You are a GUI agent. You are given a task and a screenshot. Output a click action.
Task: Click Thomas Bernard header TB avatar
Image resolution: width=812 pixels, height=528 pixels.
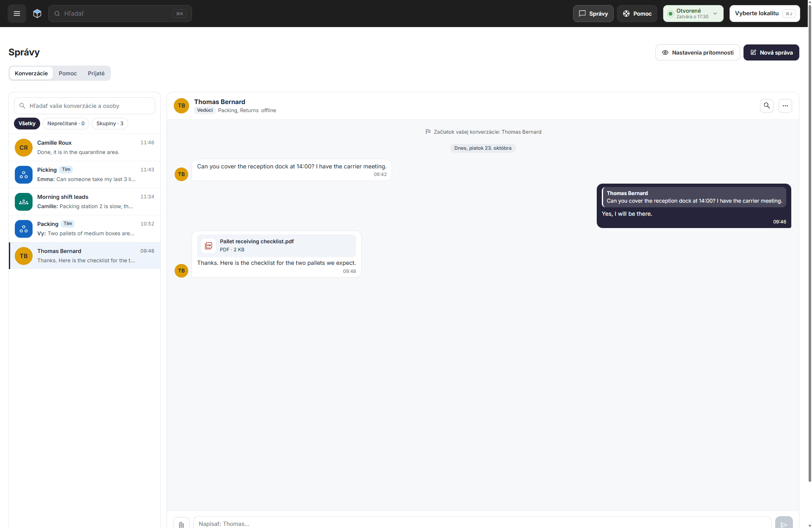coord(181,106)
